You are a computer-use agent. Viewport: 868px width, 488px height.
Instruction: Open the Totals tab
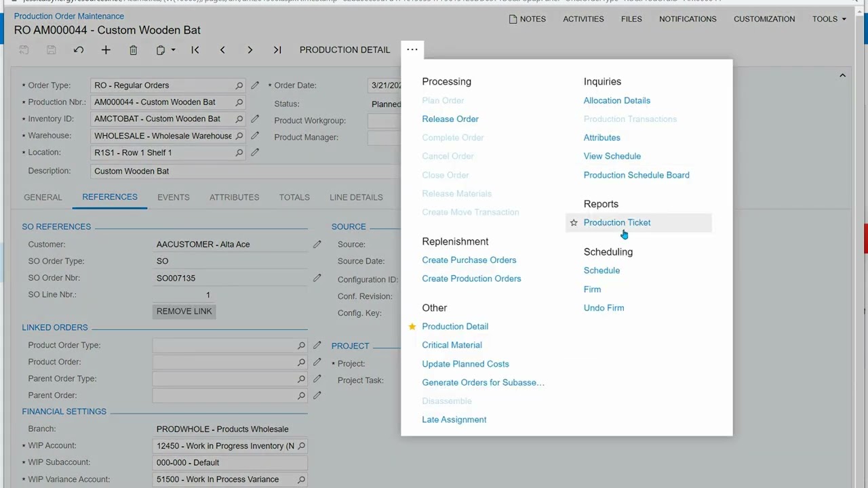tap(294, 197)
